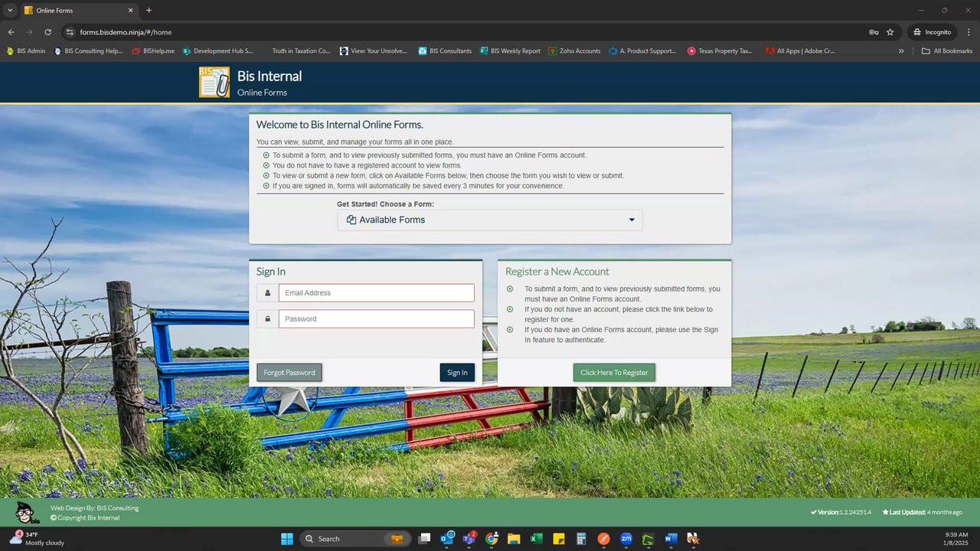The height and width of the screenshot is (551, 980).
Task: Click the taskbar Search box
Action: [355, 539]
